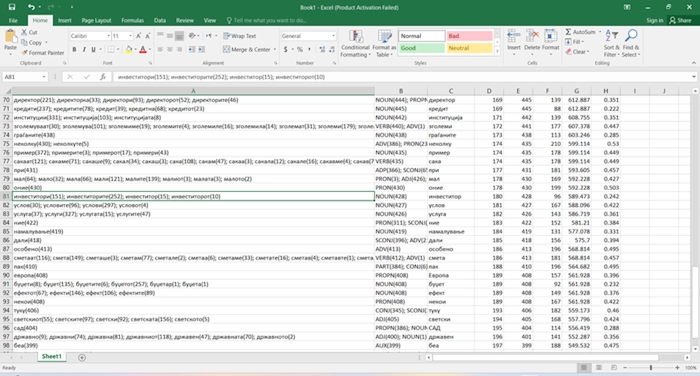Toggle Italic formatting
700x376 pixels.
(x=83, y=50)
